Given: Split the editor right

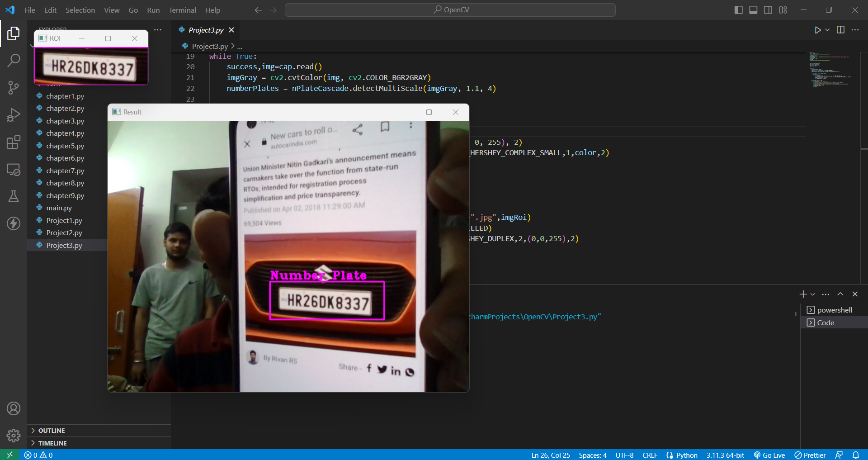Looking at the screenshot, I should coord(840,30).
